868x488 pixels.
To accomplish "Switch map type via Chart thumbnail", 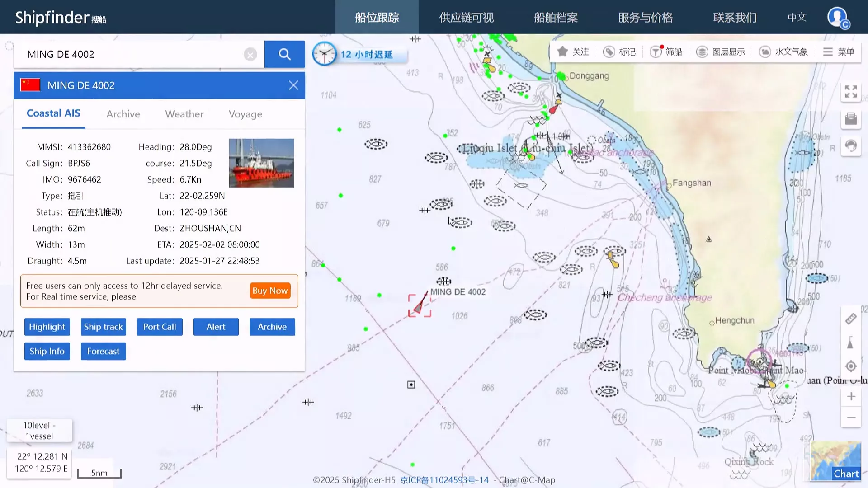I will click(x=835, y=460).
